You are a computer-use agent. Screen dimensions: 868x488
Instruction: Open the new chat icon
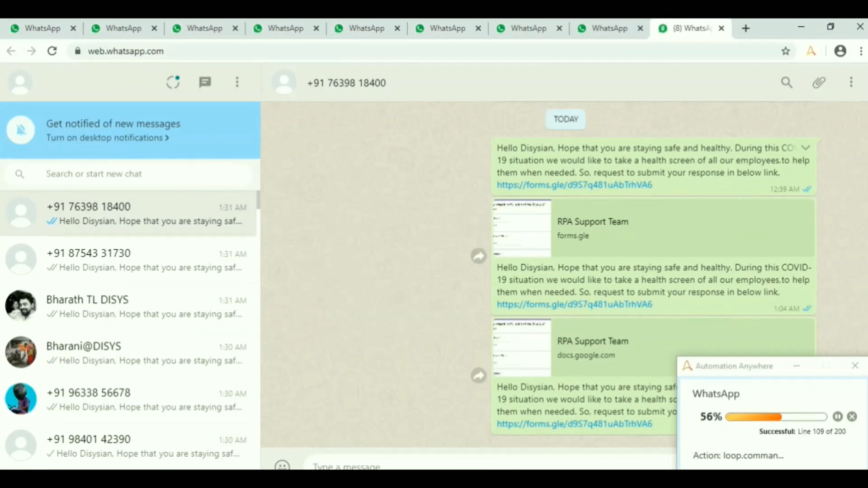point(205,82)
